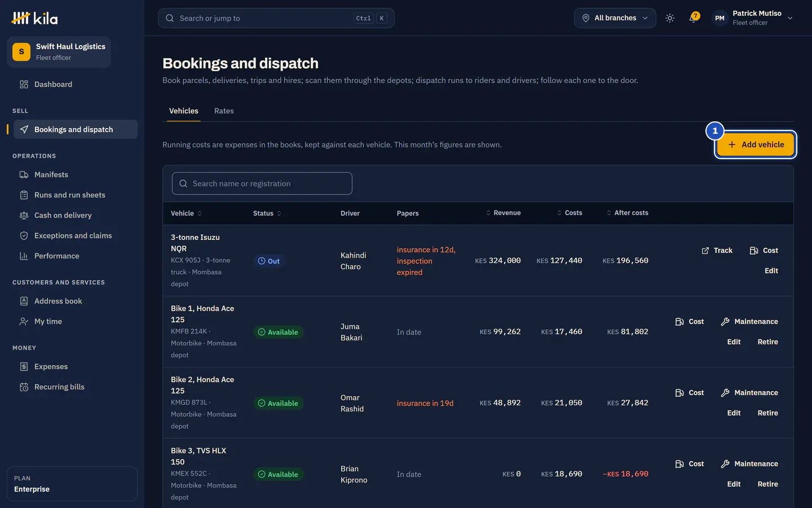
Task: Retire Bike 2, Honda Ace 125
Action: (x=767, y=413)
